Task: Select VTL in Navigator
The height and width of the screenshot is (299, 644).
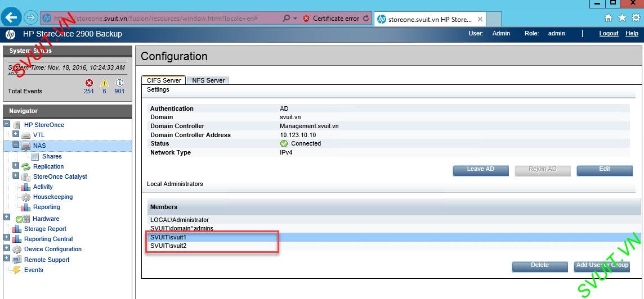Action: [x=39, y=135]
